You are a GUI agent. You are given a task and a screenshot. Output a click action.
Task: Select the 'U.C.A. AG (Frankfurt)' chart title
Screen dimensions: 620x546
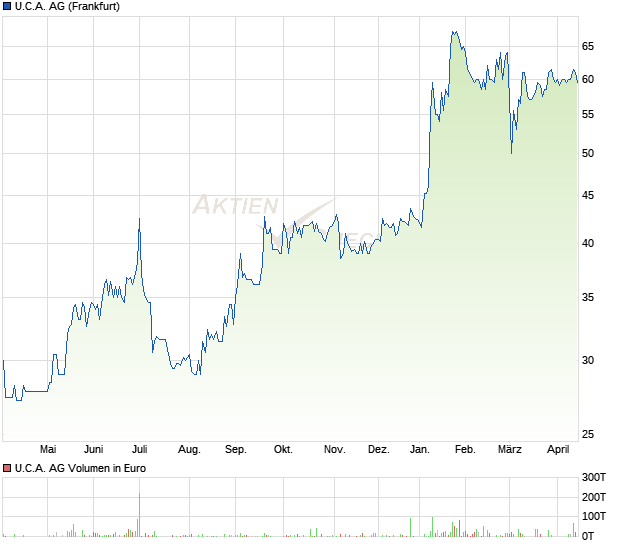(x=67, y=7)
